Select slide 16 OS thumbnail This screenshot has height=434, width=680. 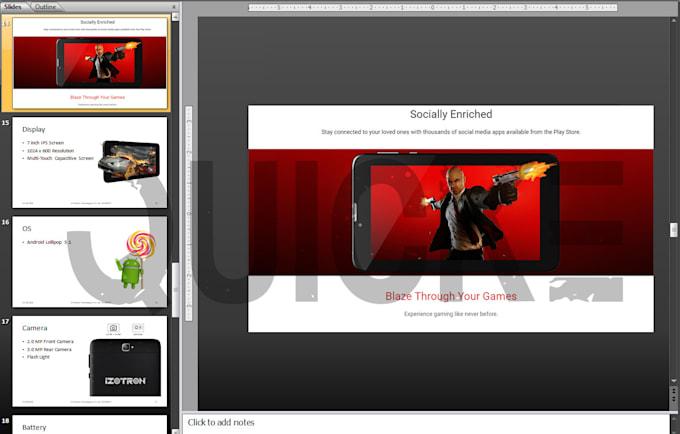tap(90, 262)
